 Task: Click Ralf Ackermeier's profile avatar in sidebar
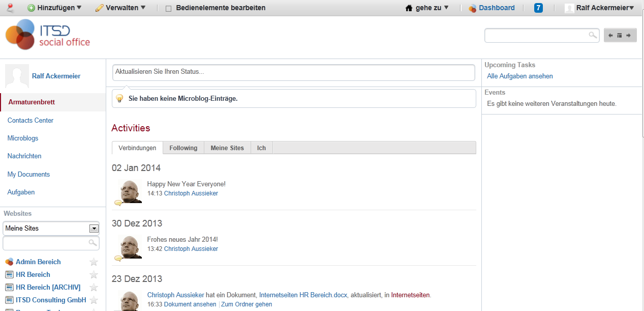coord(17,76)
